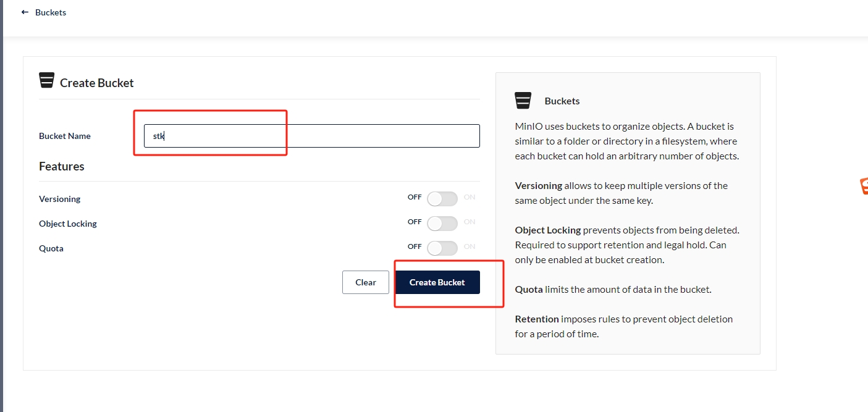Focus the Bucket Name text field
Viewport: 868px width, 412px height.
click(x=312, y=136)
